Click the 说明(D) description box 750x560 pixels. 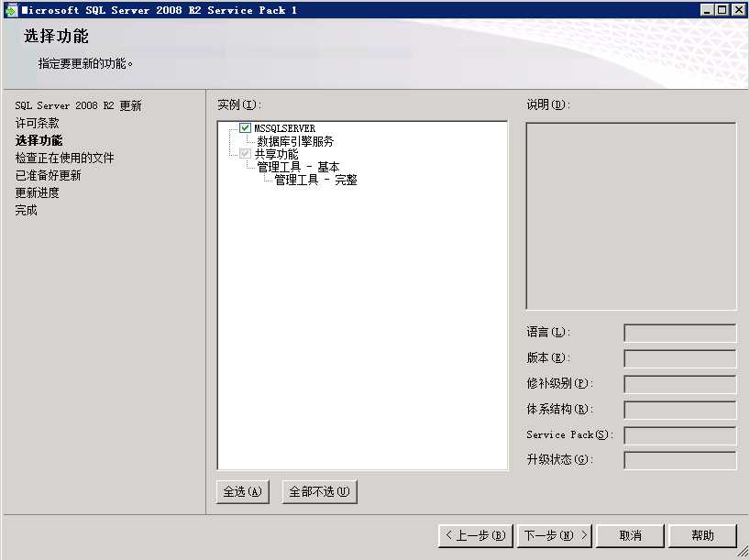pos(631,216)
